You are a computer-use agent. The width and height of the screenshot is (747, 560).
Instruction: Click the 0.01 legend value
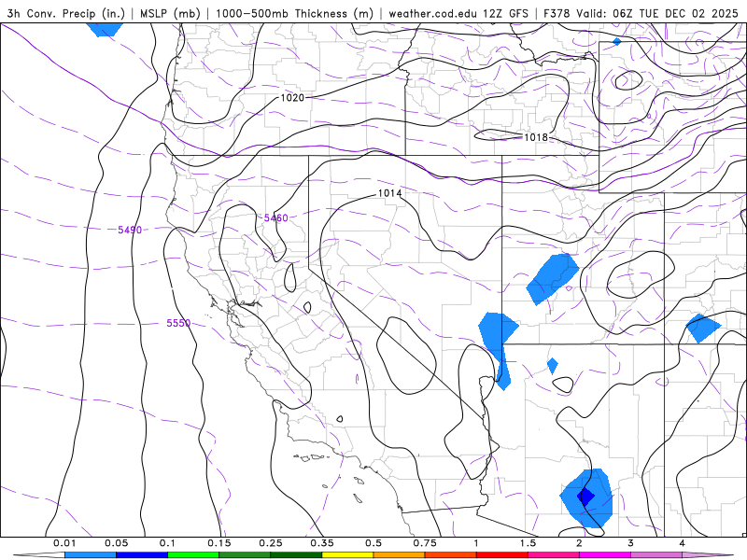click(x=64, y=543)
